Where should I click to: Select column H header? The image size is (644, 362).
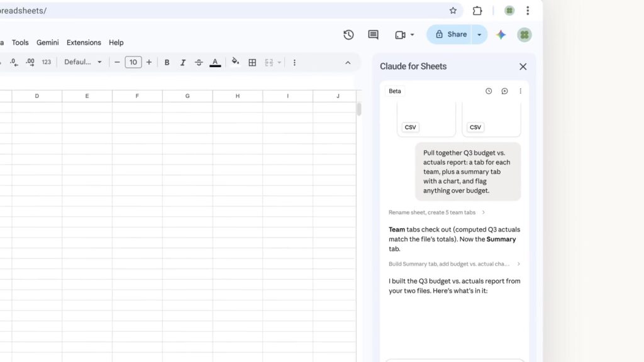tap(237, 96)
